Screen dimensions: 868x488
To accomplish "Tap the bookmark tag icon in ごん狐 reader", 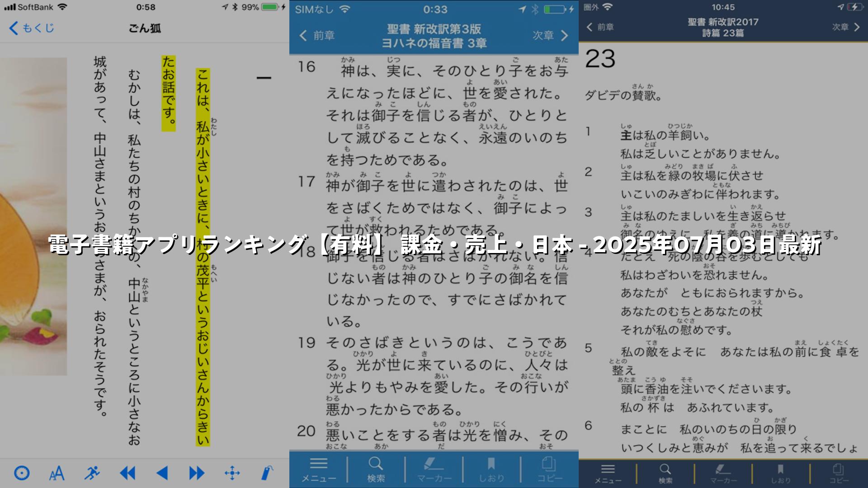I will coord(267,473).
